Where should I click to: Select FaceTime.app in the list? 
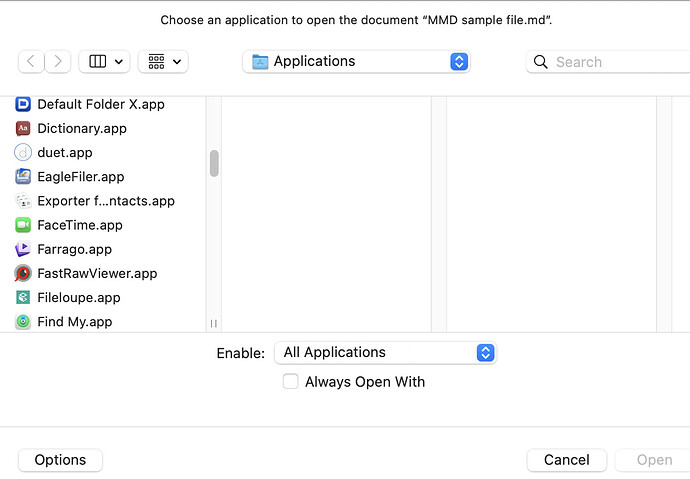tap(103, 225)
